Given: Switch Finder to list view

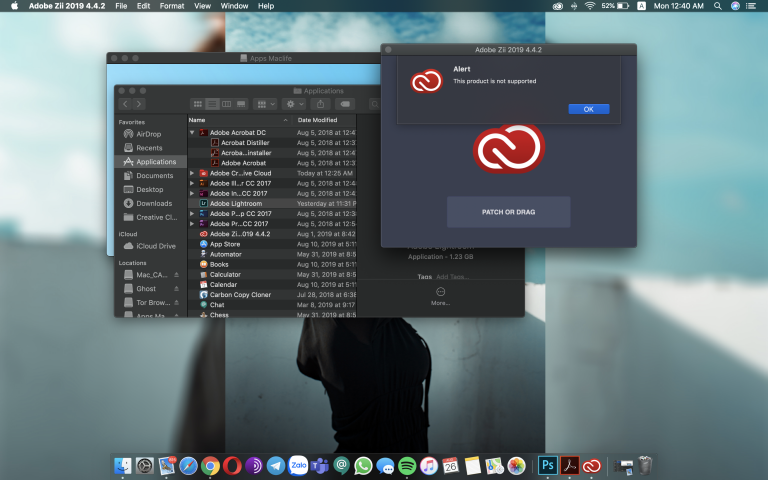Looking at the screenshot, I should pos(212,104).
